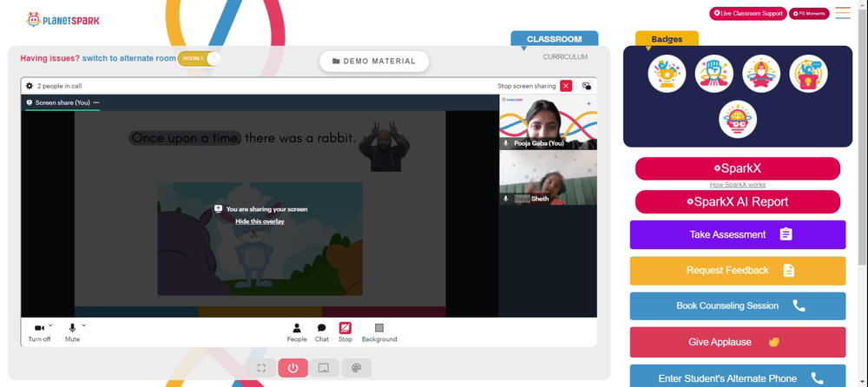The image size is (868, 387).
Task: Mute the microphone
Action: pos(72,332)
